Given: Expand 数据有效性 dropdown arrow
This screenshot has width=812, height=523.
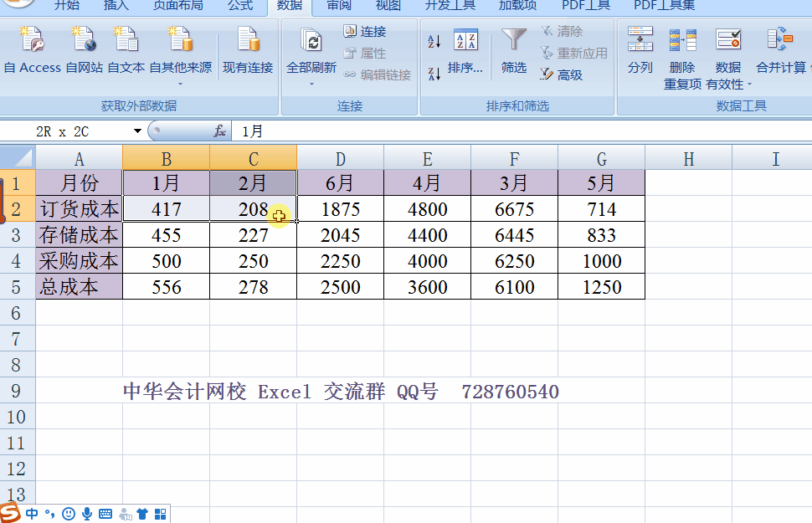Looking at the screenshot, I should pos(749,85).
